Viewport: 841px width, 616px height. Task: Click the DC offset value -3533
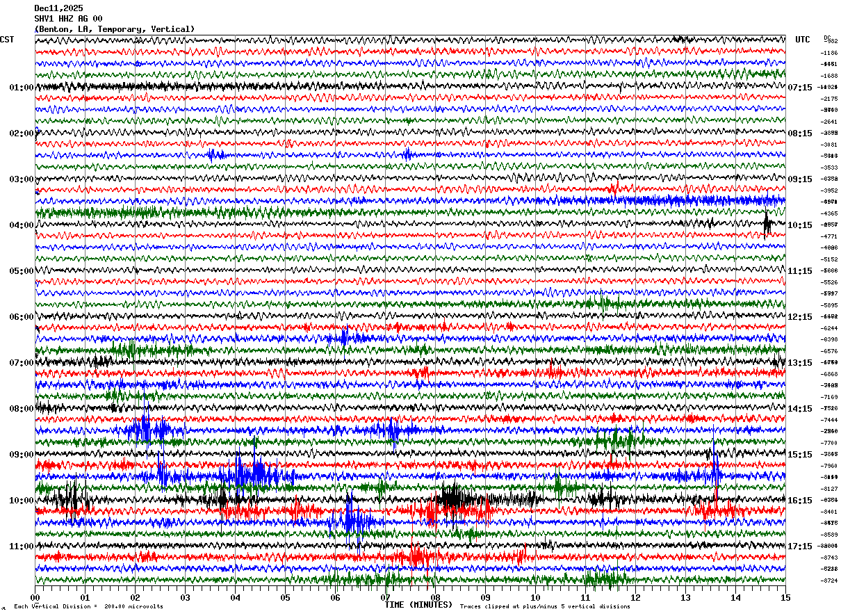coord(830,168)
